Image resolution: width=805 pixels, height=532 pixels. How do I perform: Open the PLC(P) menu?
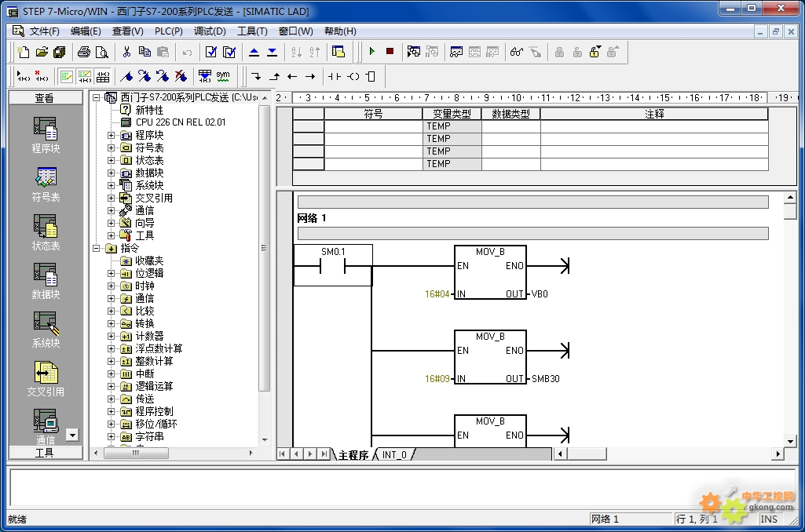(168, 31)
